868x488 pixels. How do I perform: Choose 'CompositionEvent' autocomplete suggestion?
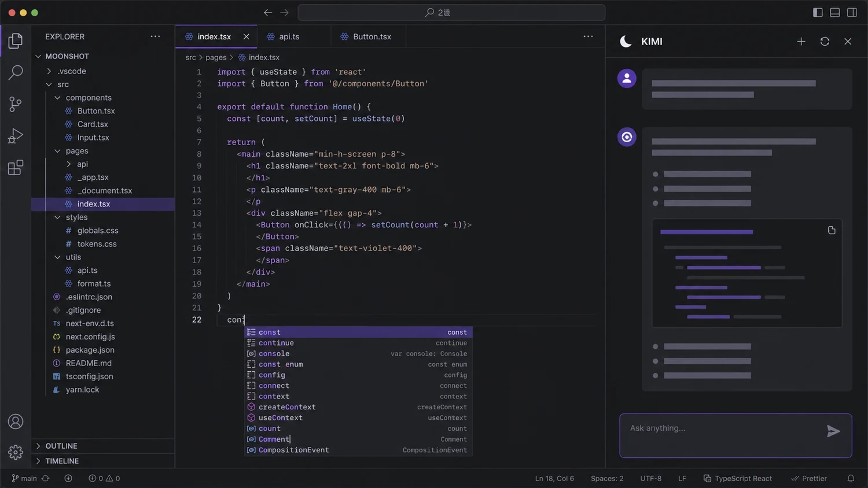point(359,450)
